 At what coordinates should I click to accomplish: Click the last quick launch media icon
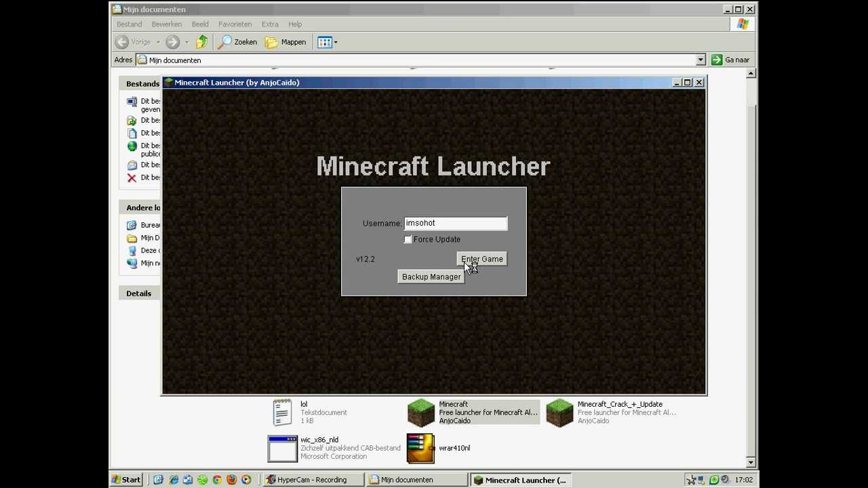[x=246, y=480]
